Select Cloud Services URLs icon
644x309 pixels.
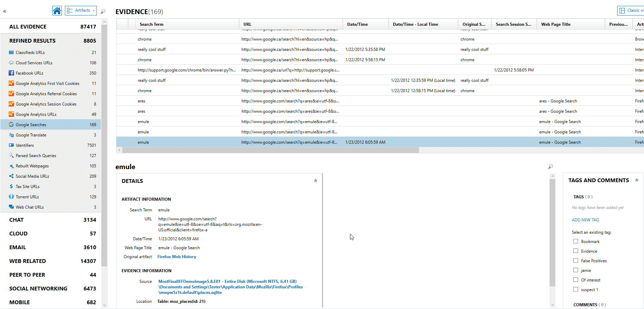pyautogui.click(x=11, y=63)
